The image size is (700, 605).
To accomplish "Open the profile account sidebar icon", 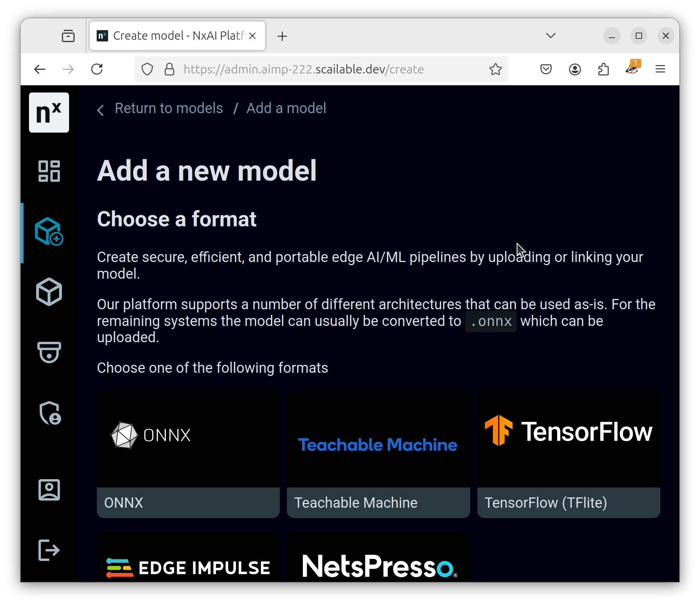I will (x=49, y=490).
